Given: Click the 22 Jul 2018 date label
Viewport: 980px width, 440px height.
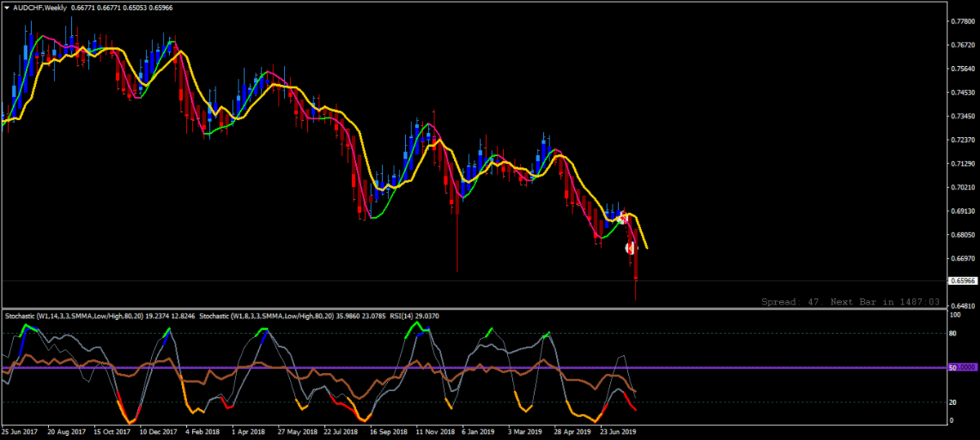Looking at the screenshot, I should click(x=341, y=431).
